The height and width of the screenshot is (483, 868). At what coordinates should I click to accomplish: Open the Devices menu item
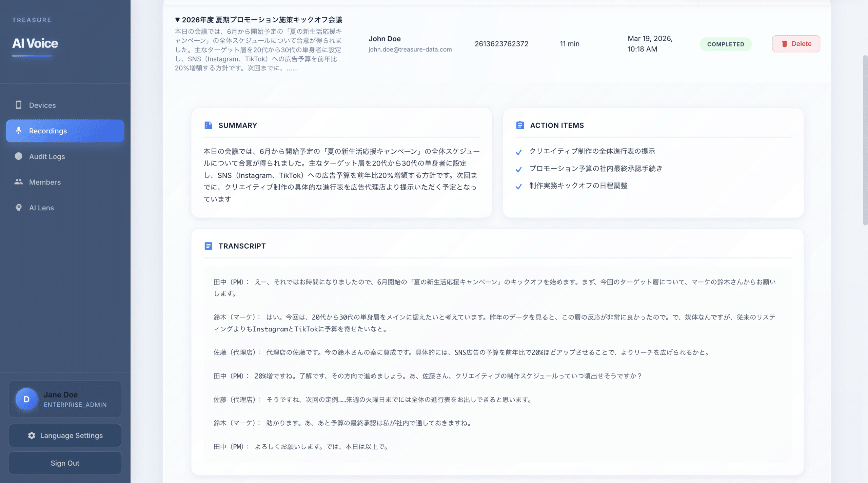65,105
